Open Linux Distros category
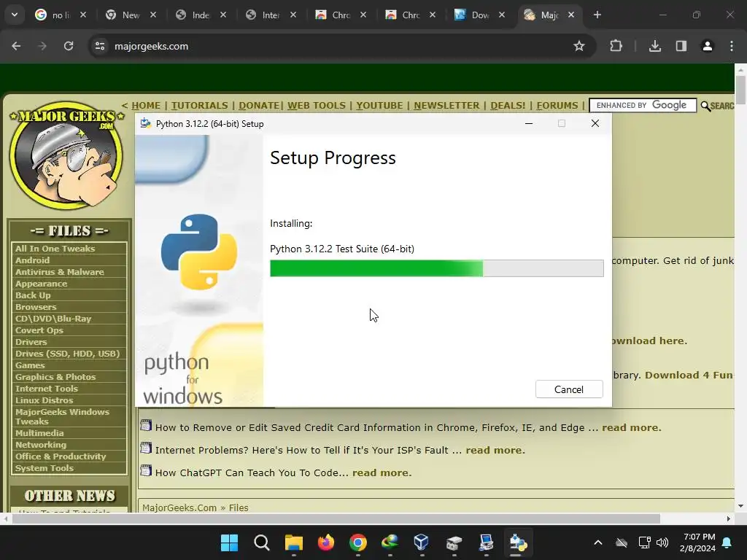747x560 pixels. (44, 400)
